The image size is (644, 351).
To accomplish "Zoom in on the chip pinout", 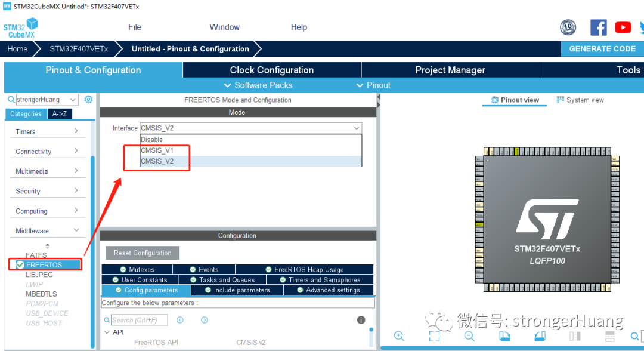I will [399, 336].
